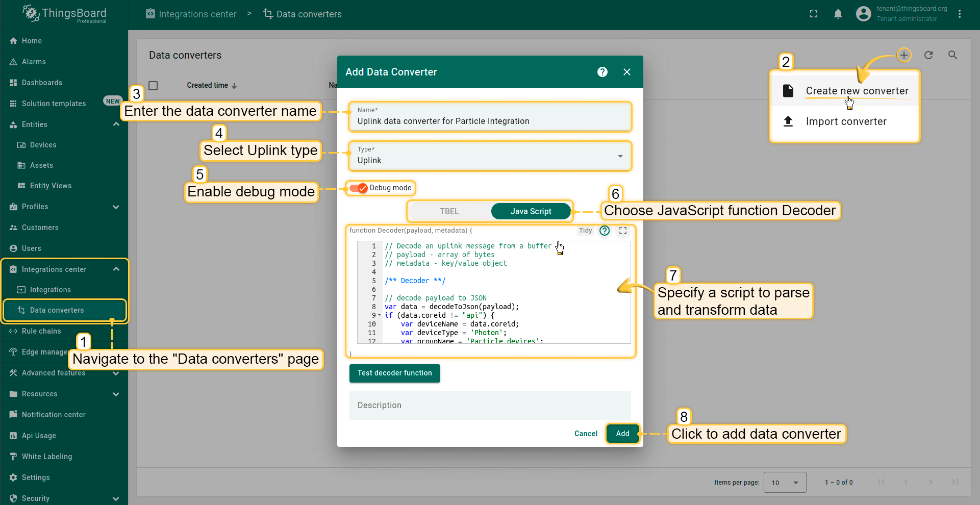Expand code editor to fullscreen
This screenshot has width=980, height=505.
(623, 231)
